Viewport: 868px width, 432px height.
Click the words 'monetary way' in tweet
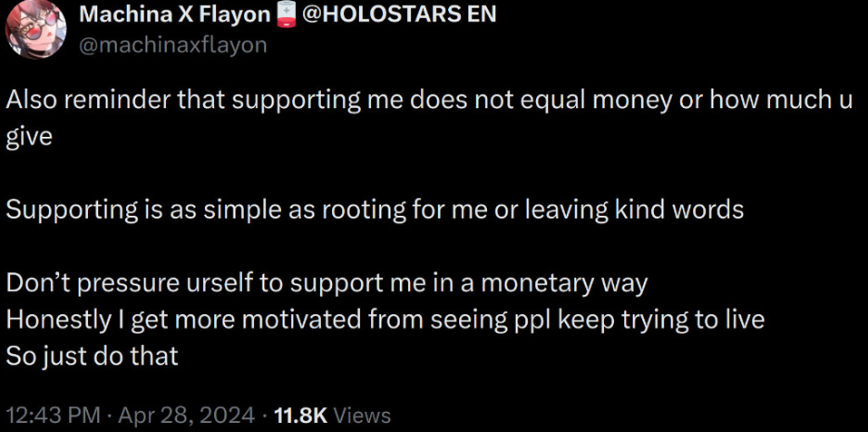click(x=563, y=285)
